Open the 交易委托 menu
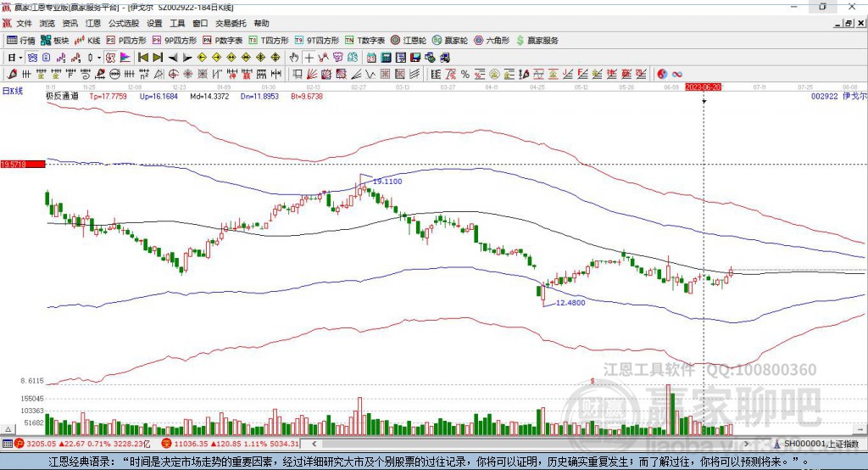The height and width of the screenshot is (470, 868). click(231, 23)
